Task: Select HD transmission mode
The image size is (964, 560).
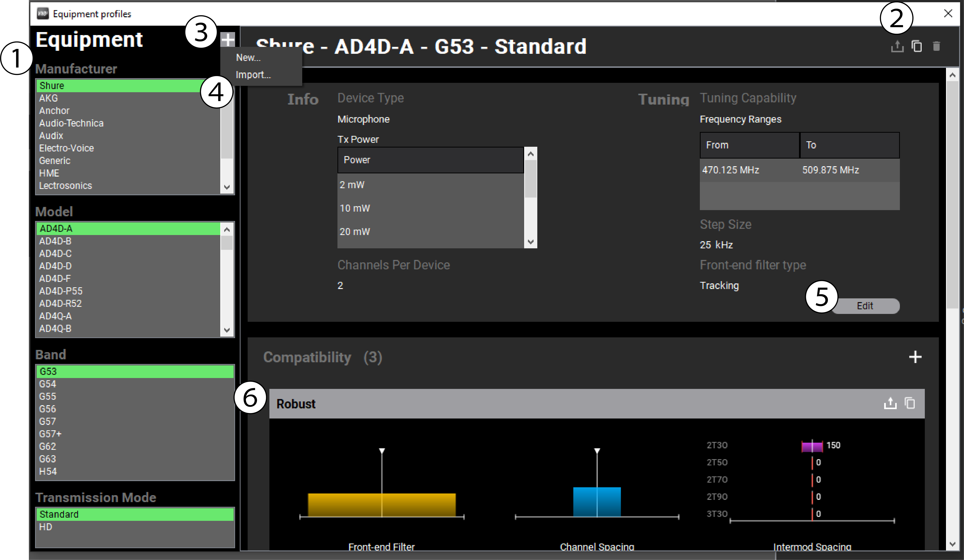Action: (x=135, y=527)
